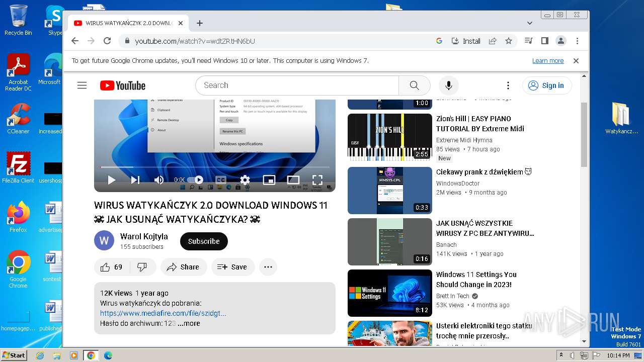Open Windows 11 Settings 2023 video thumbnail
This screenshot has height=362, width=644.
(x=390, y=293)
